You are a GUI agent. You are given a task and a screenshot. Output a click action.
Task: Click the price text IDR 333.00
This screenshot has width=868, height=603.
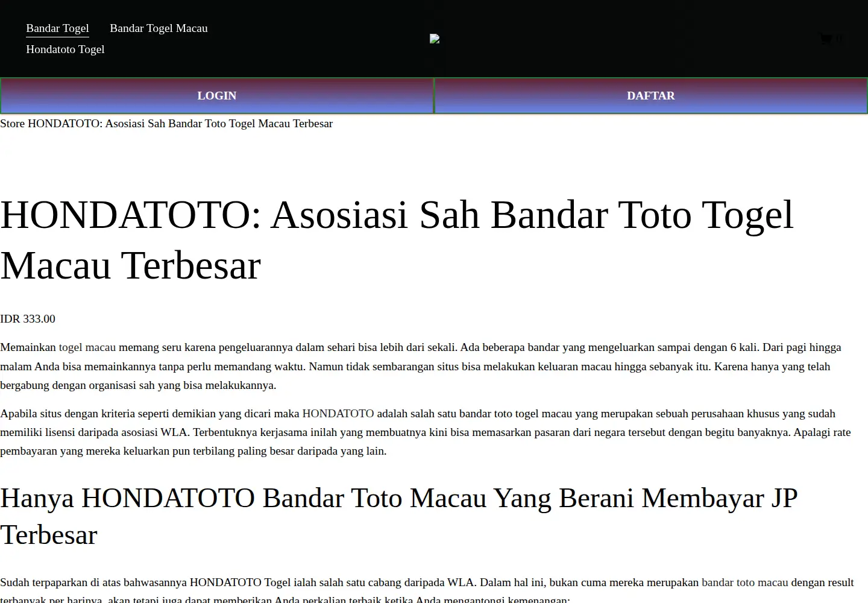tap(28, 319)
